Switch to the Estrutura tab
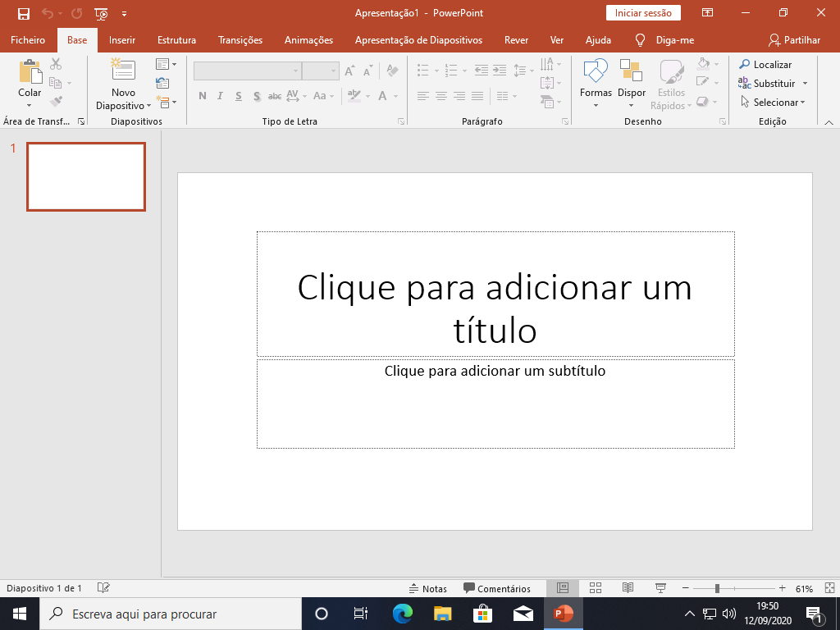 tap(176, 40)
